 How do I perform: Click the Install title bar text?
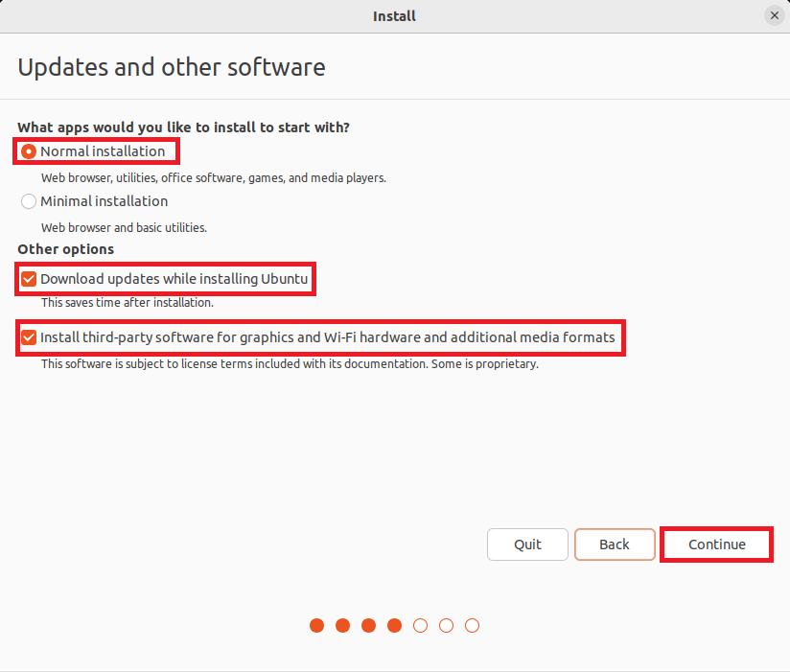(394, 15)
